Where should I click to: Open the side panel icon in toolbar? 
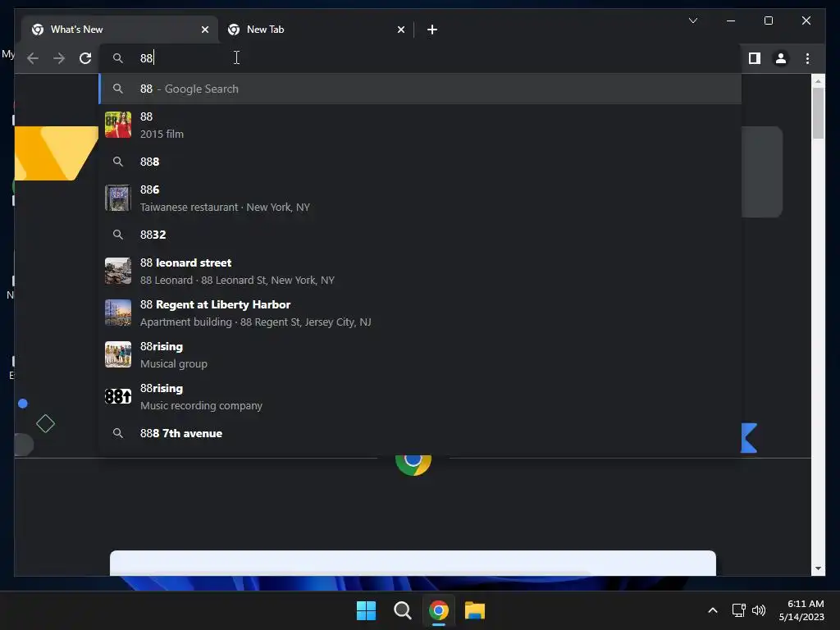755,58
